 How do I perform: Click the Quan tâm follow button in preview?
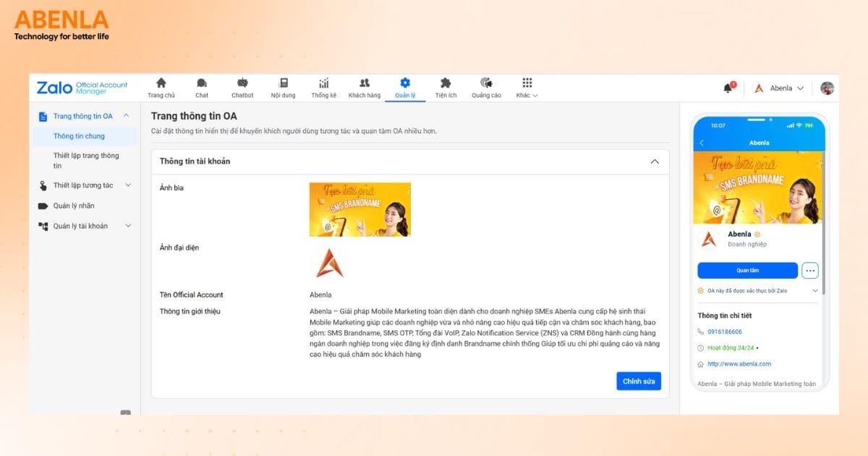point(748,271)
